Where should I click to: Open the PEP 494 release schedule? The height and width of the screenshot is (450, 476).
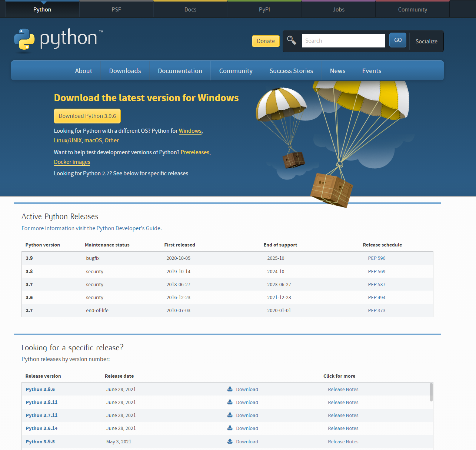pos(377,297)
